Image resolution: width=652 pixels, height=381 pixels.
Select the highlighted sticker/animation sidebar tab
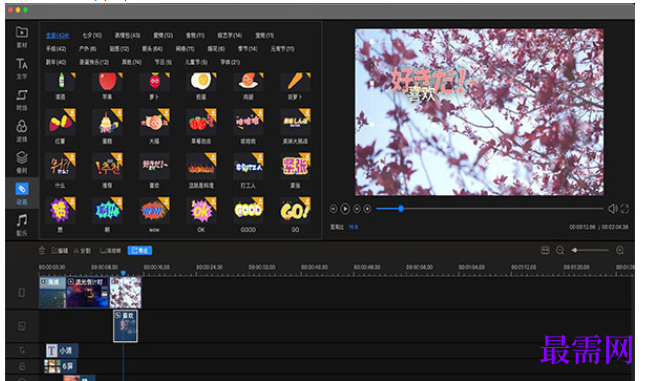click(x=22, y=193)
